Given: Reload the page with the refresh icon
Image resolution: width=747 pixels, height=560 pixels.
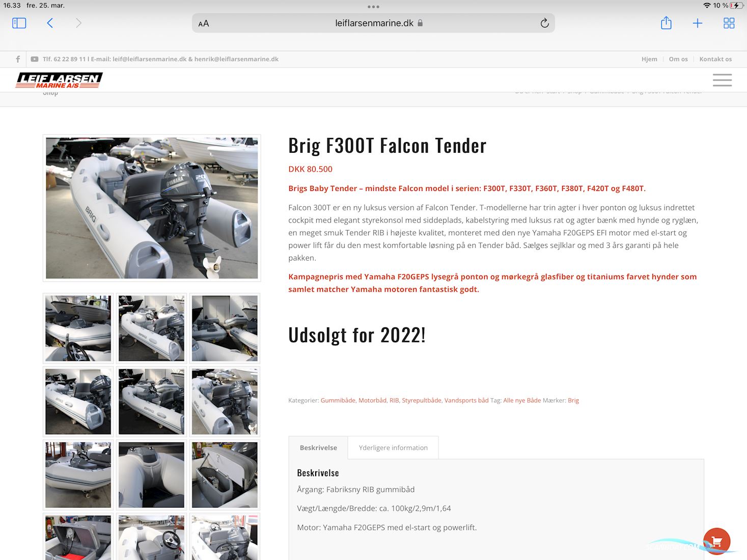Looking at the screenshot, I should pyautogui.click(x=544, y=23).
